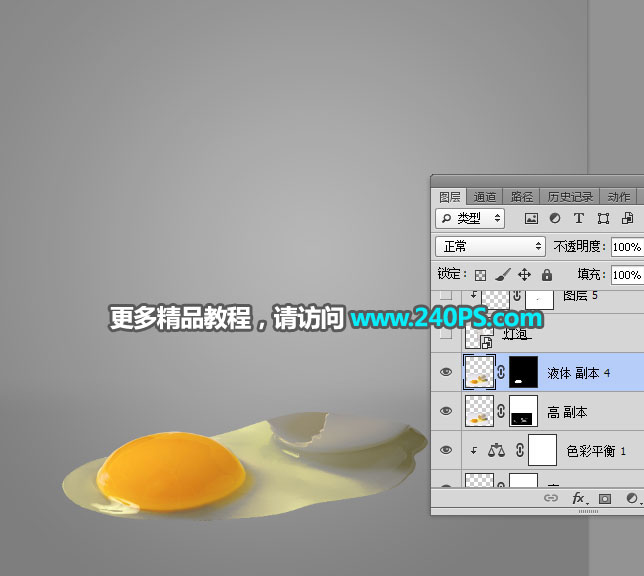
Task: Filter layers by type (T) icon
Action: click(579, 219)
